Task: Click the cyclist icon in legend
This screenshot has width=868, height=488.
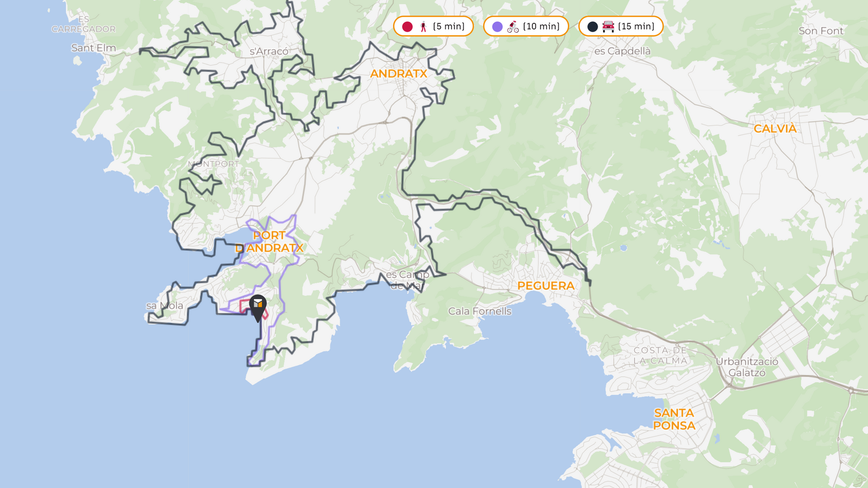Action: tap(513, 27)
